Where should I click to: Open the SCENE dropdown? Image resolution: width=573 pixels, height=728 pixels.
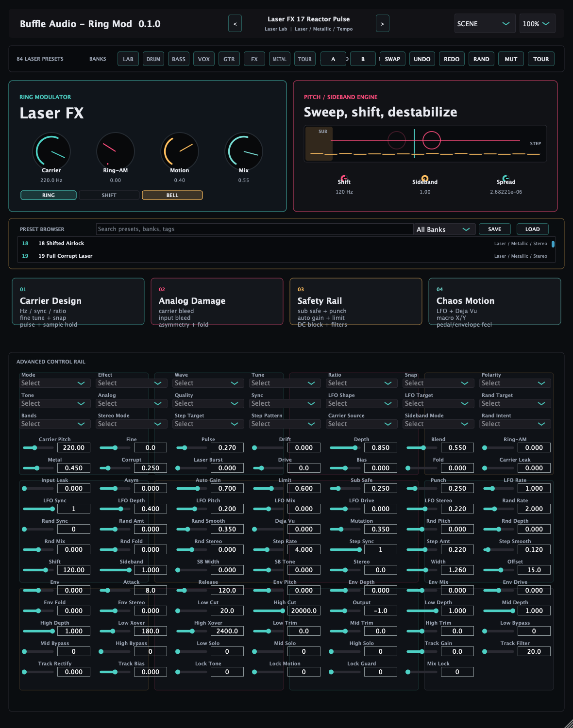click(x=485, y=23)
